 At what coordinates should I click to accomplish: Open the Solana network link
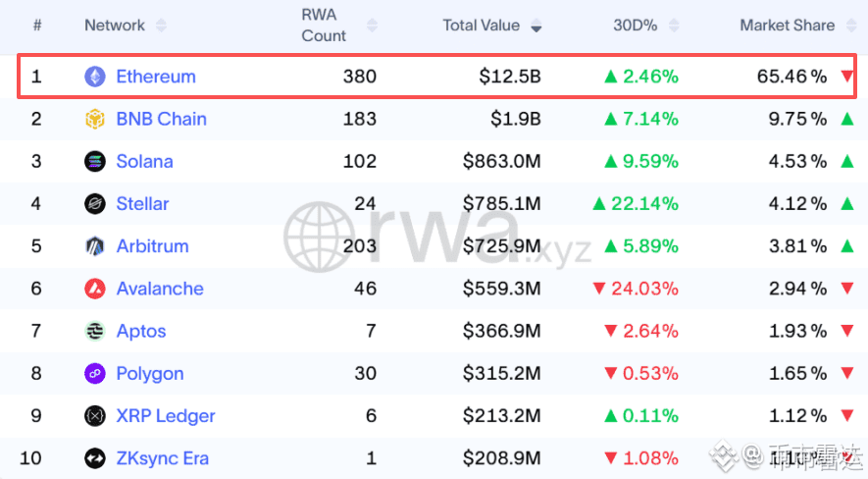click(x=144, y=162)
